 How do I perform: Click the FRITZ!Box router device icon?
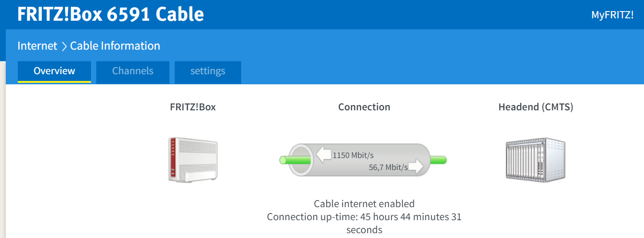[x=193, y=159]
